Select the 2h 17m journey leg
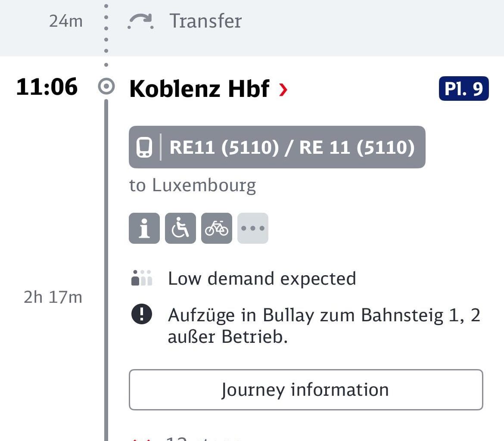 click(x=53, y=297)
